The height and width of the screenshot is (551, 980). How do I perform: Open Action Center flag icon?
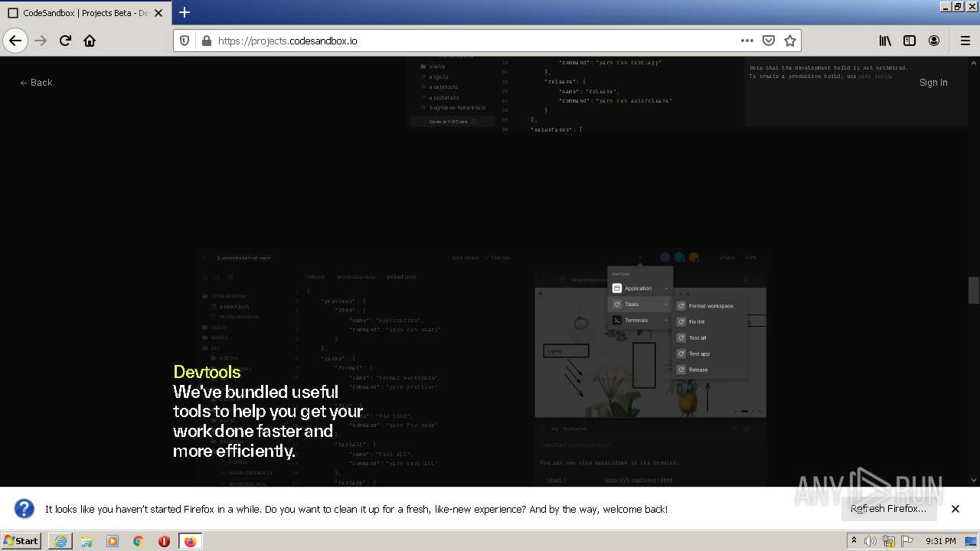[907, 541]
